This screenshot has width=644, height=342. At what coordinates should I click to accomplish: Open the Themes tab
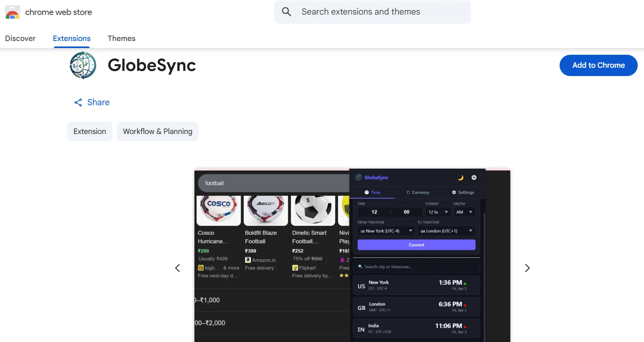[x=121, y=38]
